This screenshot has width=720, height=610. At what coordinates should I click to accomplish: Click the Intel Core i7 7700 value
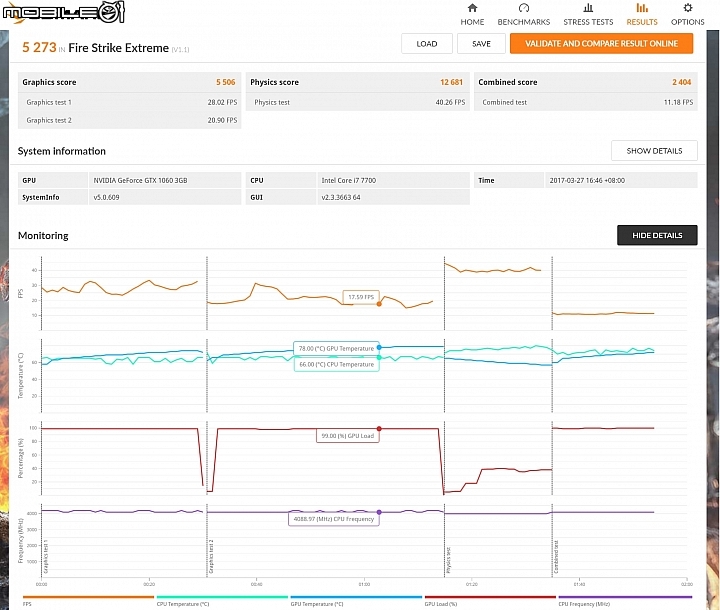(x=349, y=181)
